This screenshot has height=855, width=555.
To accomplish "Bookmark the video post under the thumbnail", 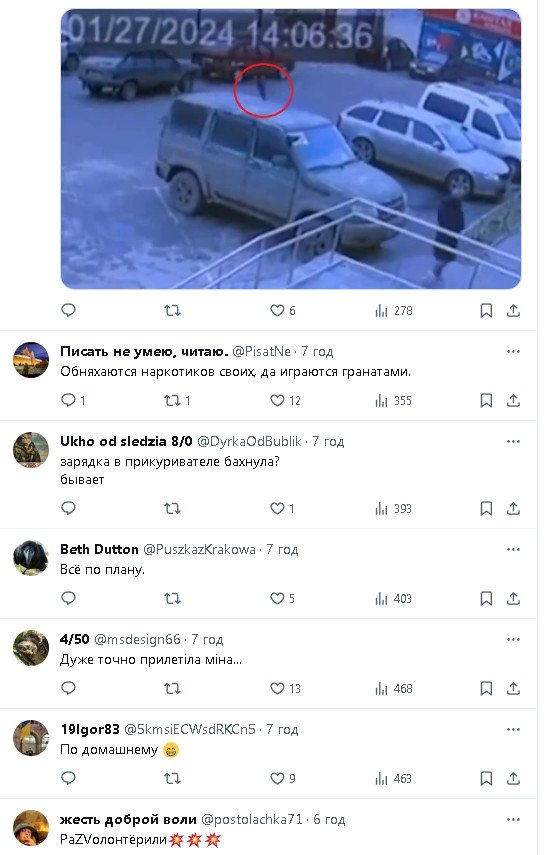I will coord(486,311).
